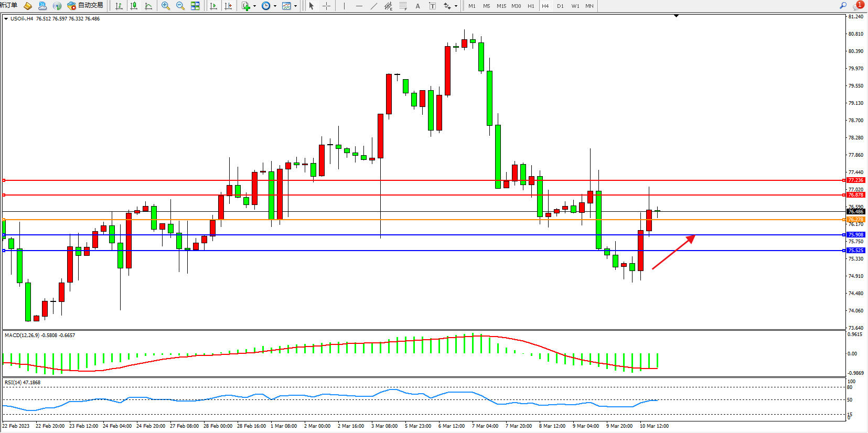
Task: Switch chart to bar chart display
Action: [x=119, y=6]
